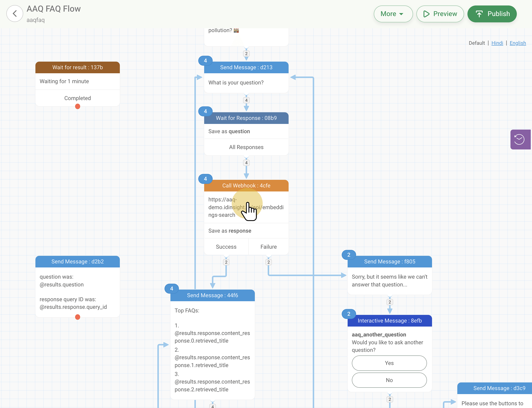Click 'Waiting for 1 minute' text

(x=64, y=81)
